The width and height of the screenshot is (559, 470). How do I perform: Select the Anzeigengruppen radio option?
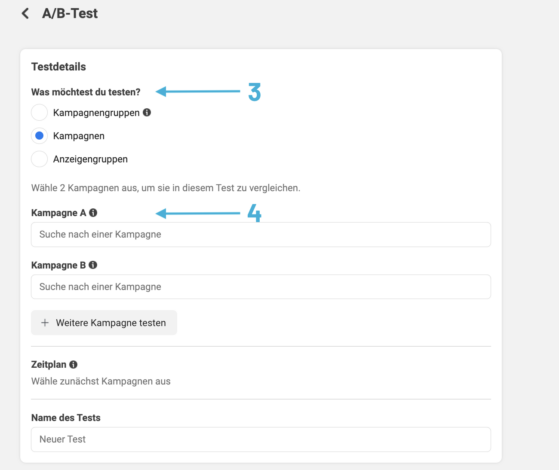click(39, 159)
